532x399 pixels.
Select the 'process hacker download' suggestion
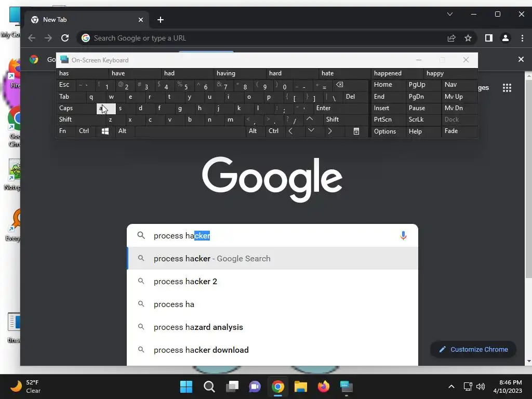pyautogui.click(x=272, y=350)
